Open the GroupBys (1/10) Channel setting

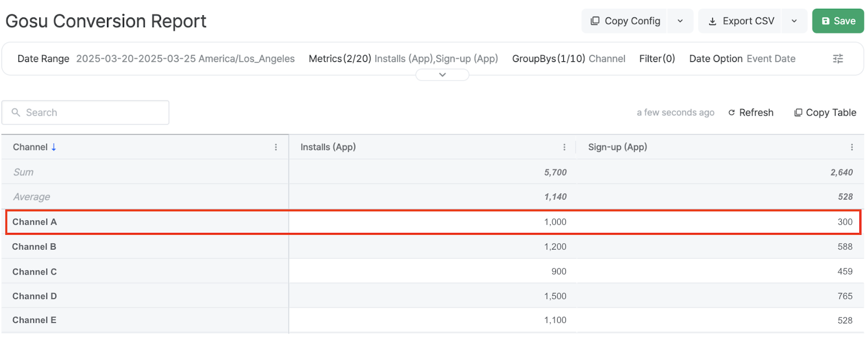[569, 59]
